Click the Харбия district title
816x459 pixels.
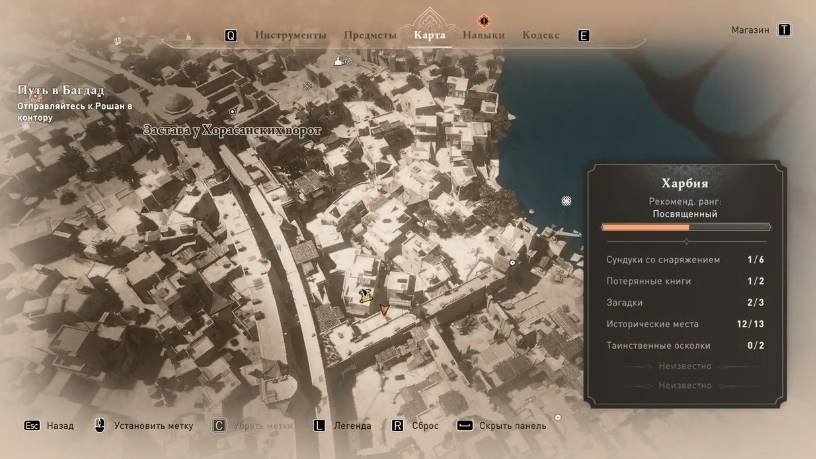tap(685, 183)
